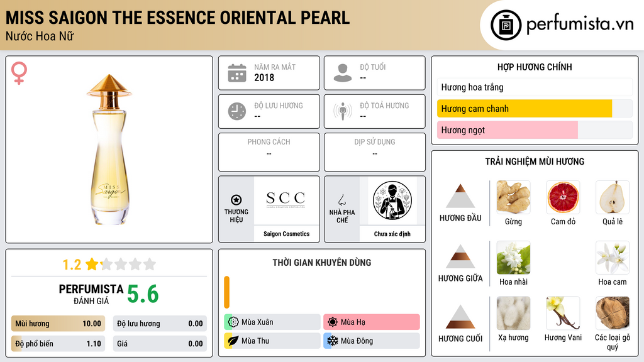The width and height of the screenshot is (644, 362).
Task: Click the star badge icon above Thương hiệu
Action: (236, 200)
